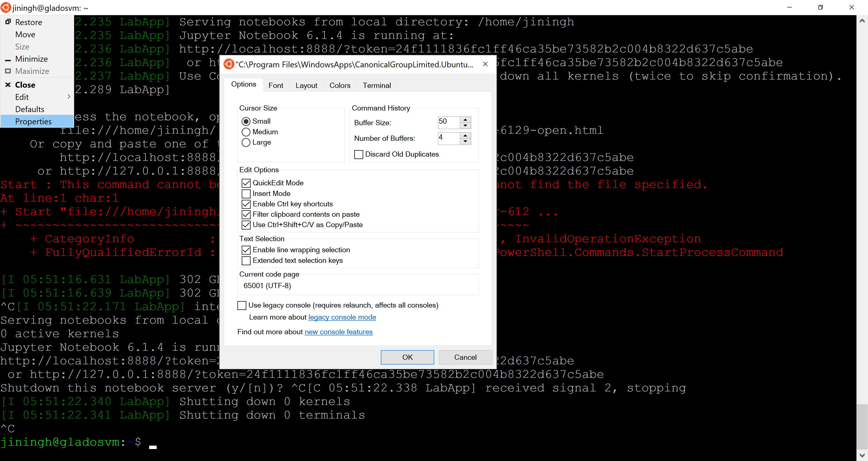Toggle Filter clipboard contents on paste
Viewport: 868px width, 461px height.
click(x=246, y=215)
